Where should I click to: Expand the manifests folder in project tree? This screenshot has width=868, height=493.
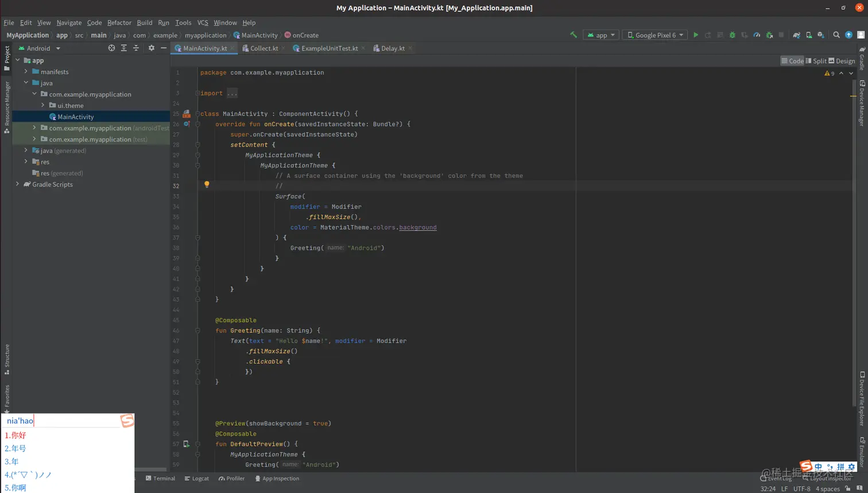(26, 72)
